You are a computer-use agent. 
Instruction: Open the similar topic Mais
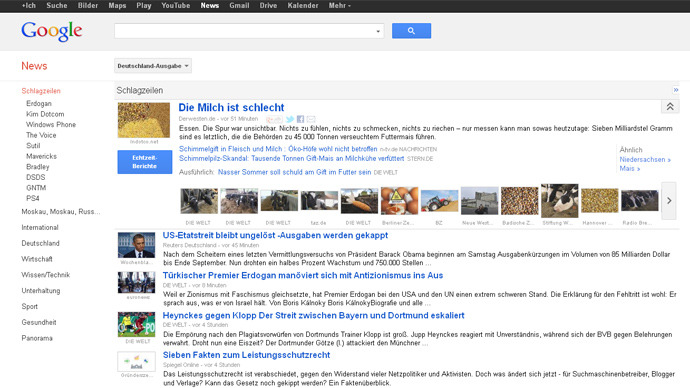pos(630,168)
